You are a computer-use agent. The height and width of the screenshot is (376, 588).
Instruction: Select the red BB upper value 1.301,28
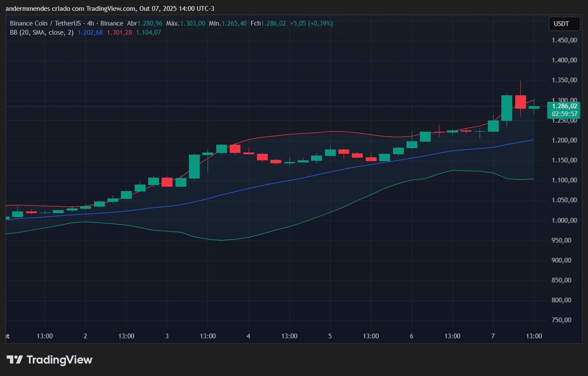coord(119,32)
